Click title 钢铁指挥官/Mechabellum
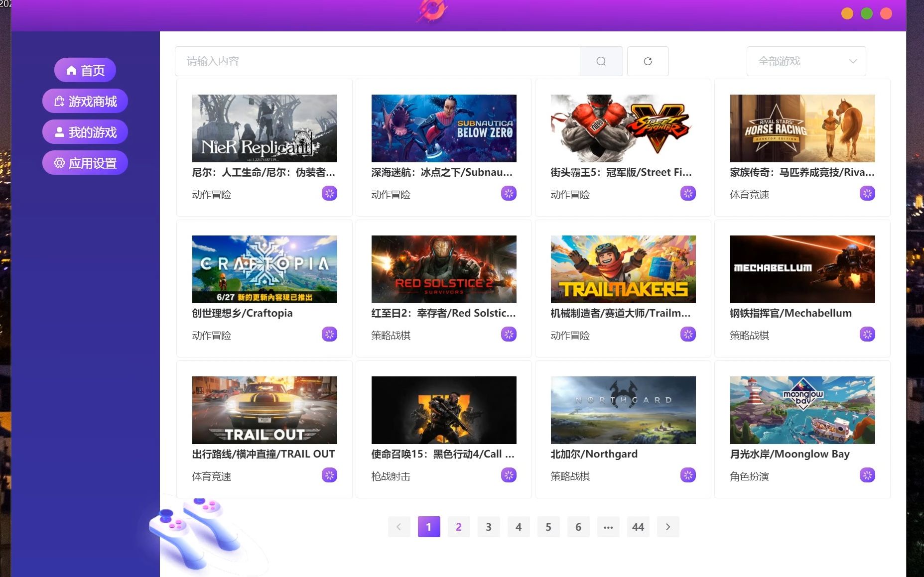The image size is (924, 577). tap(791, 313)
